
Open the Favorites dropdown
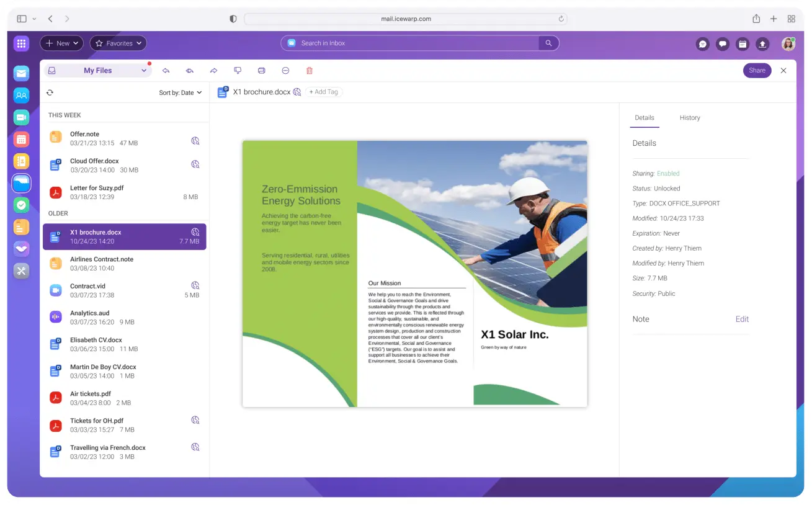118,43
